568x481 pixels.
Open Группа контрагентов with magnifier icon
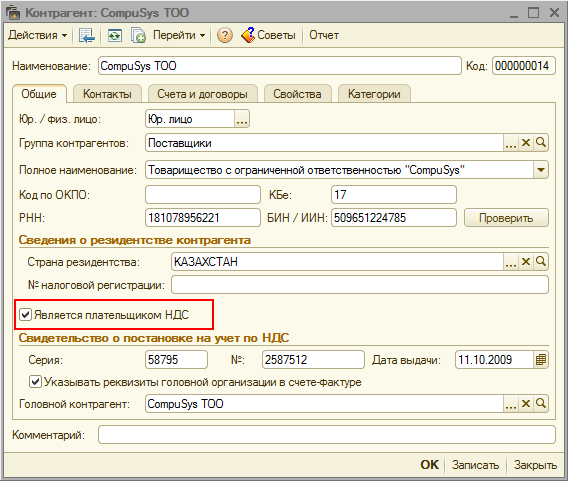[541, 143]
